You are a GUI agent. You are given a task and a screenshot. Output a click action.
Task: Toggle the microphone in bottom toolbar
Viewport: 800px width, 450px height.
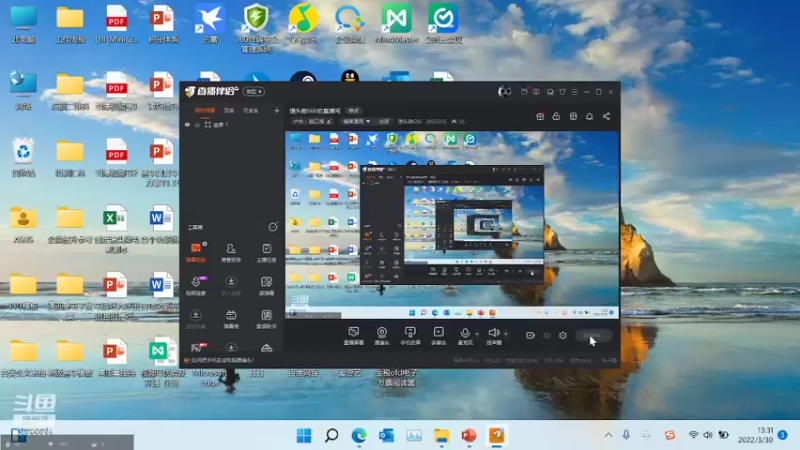[x=465, y=336]
